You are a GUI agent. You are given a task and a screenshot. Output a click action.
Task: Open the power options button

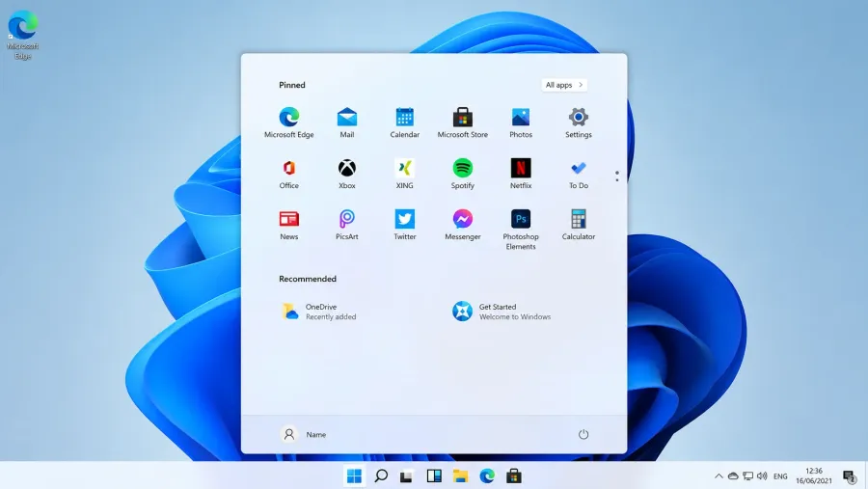point(583,435)
